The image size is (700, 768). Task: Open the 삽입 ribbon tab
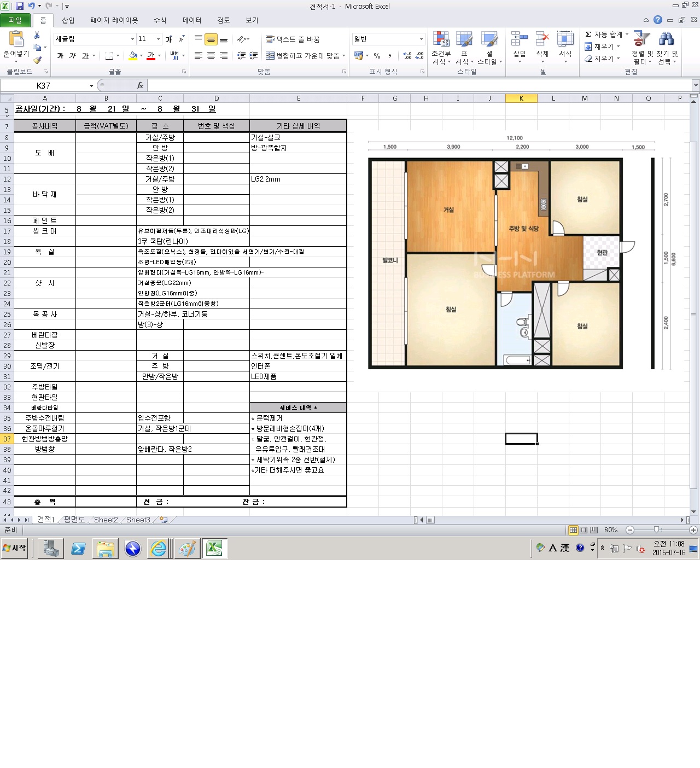coord(68,20)
